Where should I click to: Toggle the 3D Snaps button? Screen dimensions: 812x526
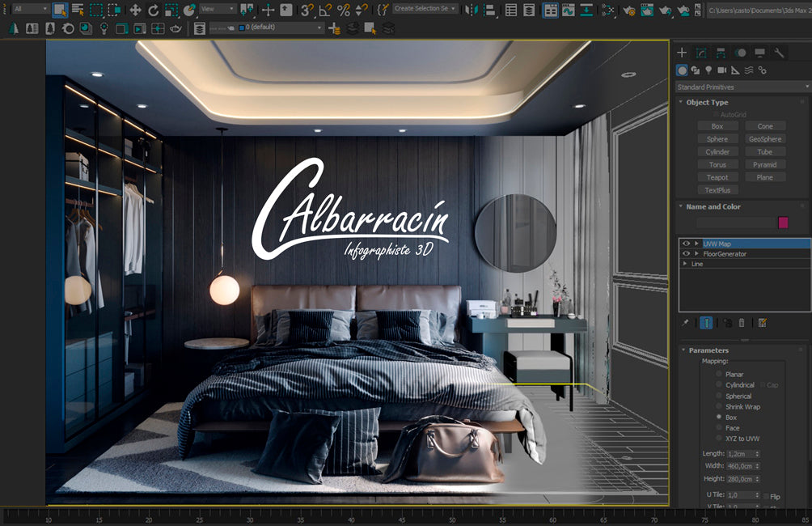307,10
